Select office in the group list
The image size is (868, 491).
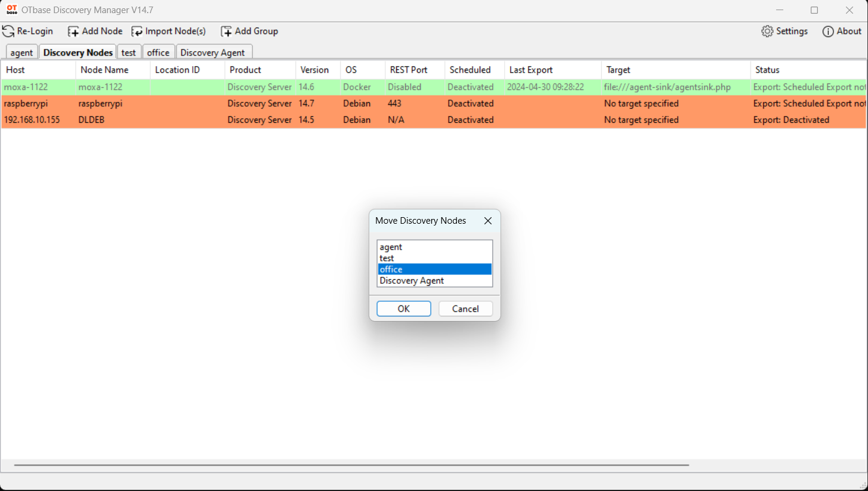point(435,269)
